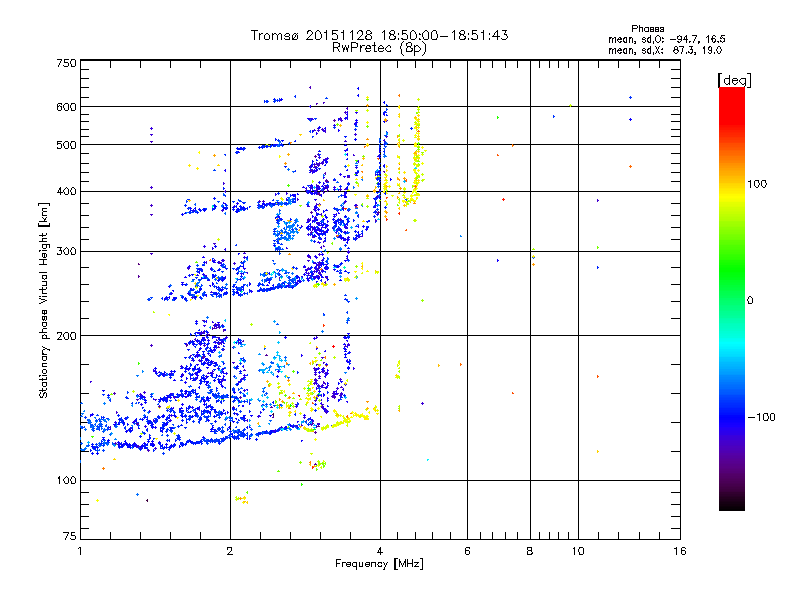Click the y-axis tick label '750'
This screenshot has width=800, height=600.
pyautogui.click(x=66, y=63)
